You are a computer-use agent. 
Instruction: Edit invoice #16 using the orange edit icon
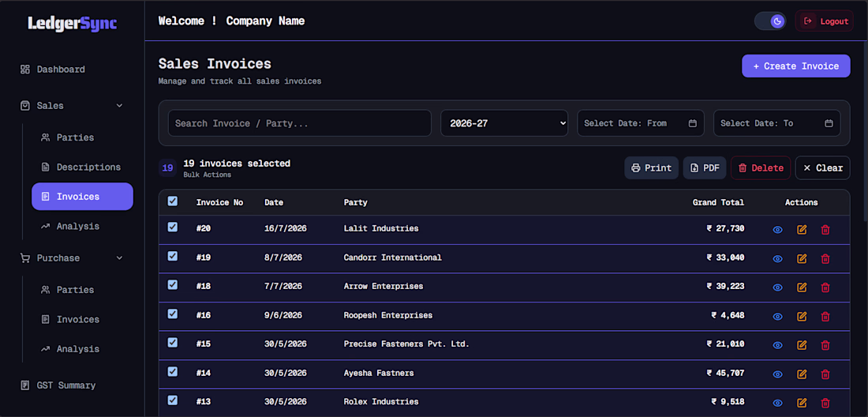click(x=802, y=316)
